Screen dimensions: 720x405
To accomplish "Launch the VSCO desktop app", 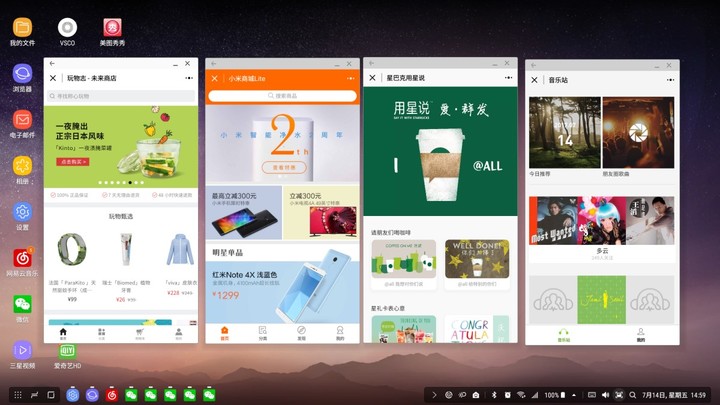I will tap(67, 28).
